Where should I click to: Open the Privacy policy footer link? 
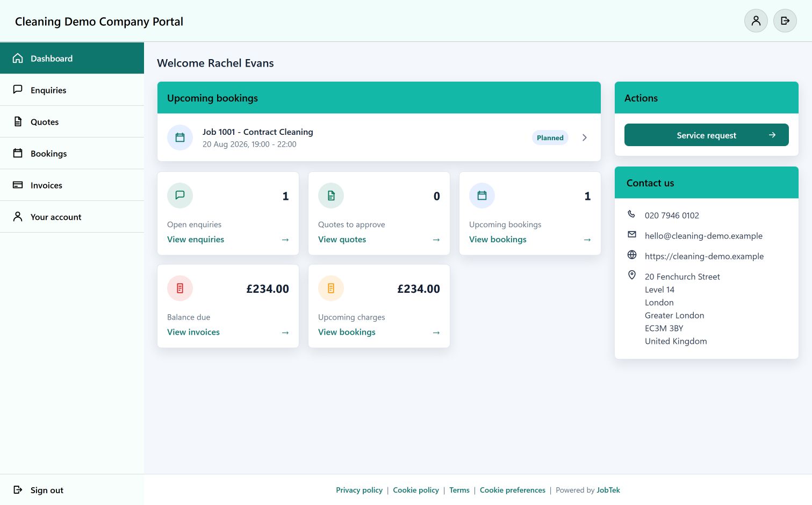click(359, 490)
